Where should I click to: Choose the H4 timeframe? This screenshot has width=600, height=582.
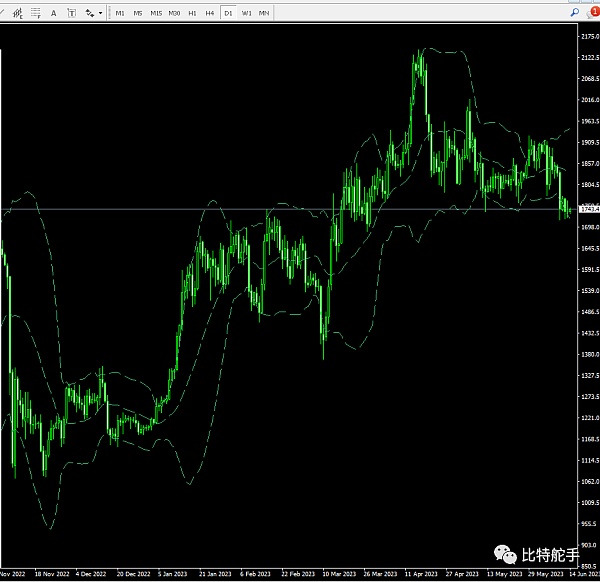tap(209, 13)
